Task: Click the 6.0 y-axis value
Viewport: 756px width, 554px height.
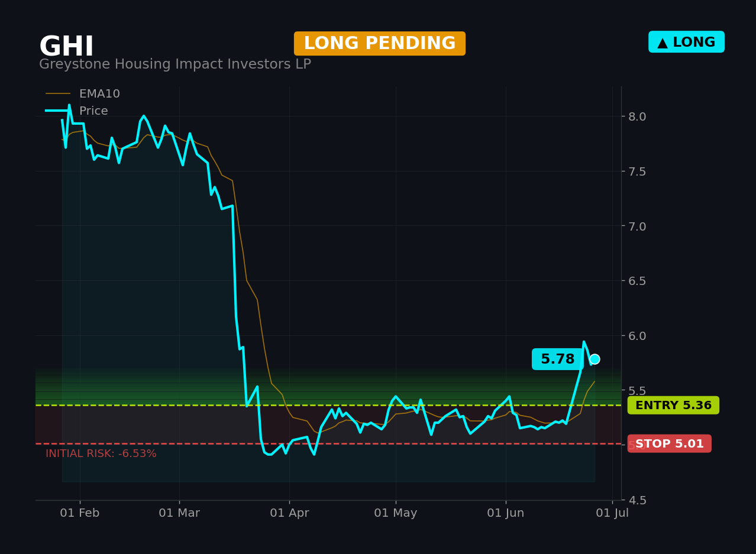Action: point(637,336)
